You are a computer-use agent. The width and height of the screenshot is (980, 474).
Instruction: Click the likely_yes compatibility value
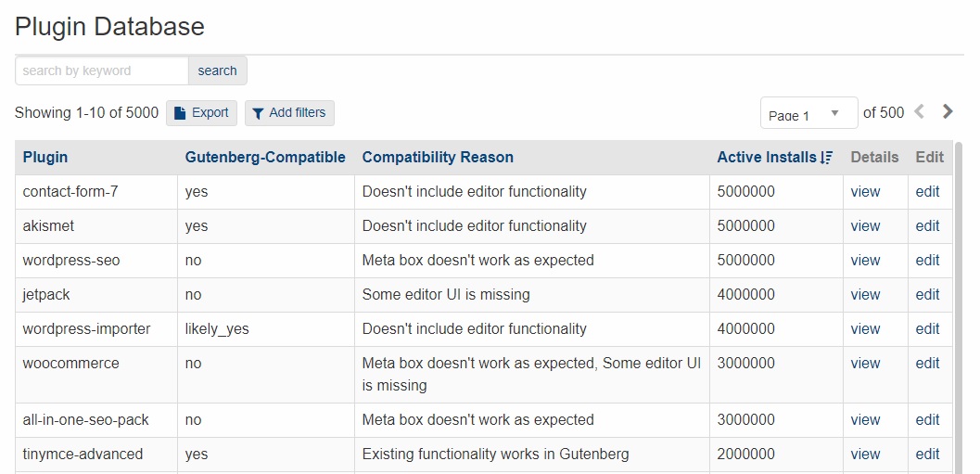point(217,329)
